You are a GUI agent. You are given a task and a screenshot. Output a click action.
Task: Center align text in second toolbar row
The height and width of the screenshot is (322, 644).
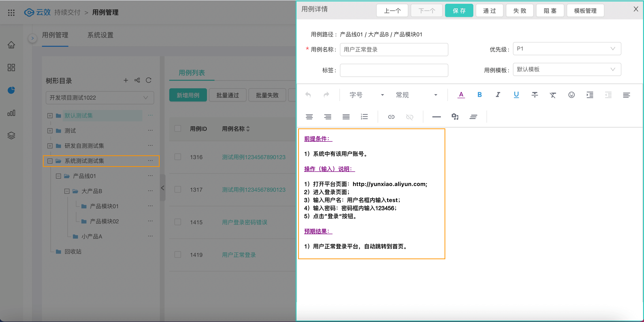tap(309, 117)
